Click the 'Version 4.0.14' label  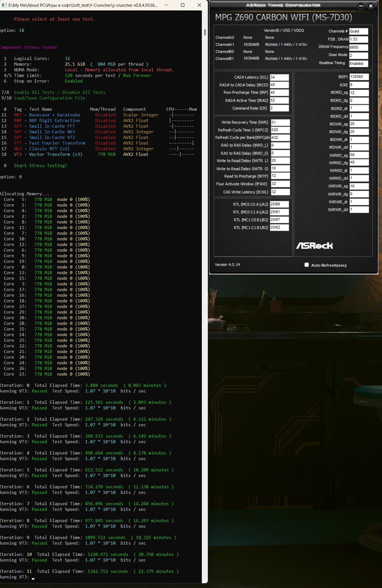coord(227,265)
